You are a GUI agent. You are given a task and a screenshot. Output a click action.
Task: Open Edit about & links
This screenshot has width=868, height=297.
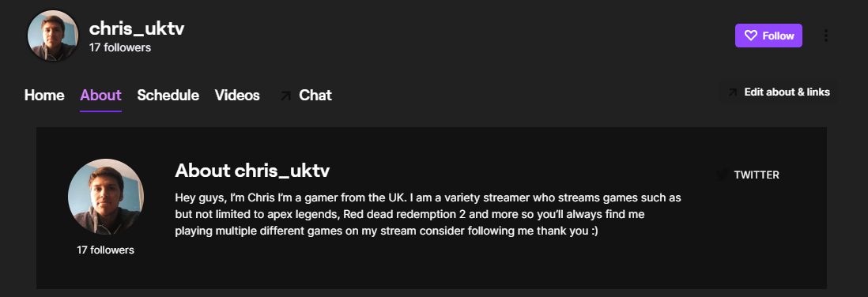pos(778,92)
